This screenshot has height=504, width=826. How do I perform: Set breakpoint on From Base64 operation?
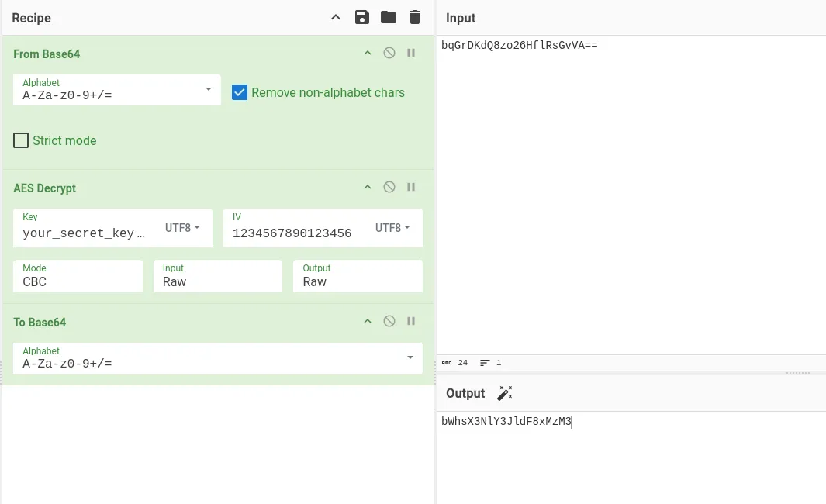click(411, 53)
